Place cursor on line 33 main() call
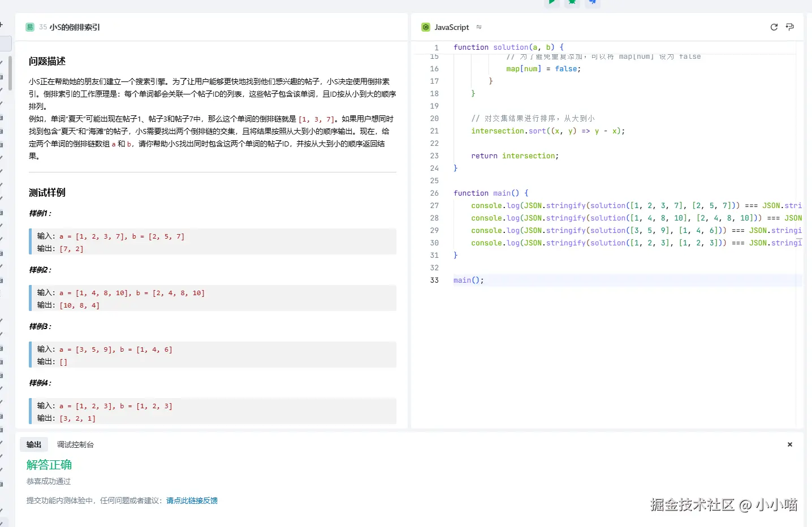 point(469,280)
